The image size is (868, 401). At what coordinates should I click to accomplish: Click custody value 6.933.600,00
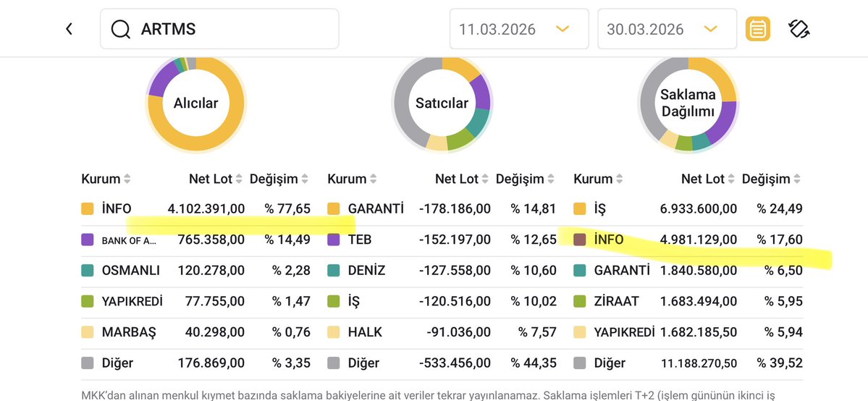click(699, 208)
